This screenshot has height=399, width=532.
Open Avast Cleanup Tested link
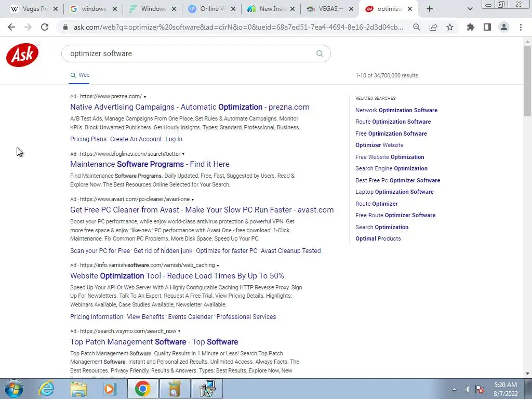click(291, 251)
